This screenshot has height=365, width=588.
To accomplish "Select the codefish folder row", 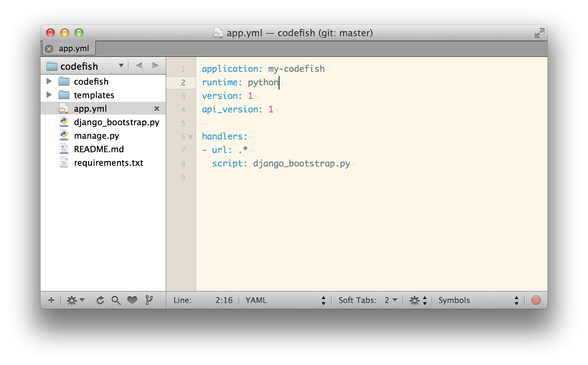I will [x=103, y=81].
